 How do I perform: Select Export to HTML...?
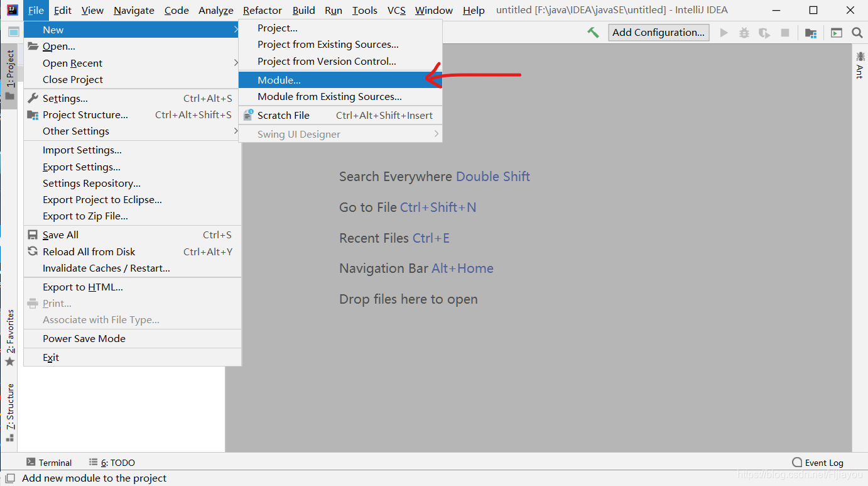133,287
